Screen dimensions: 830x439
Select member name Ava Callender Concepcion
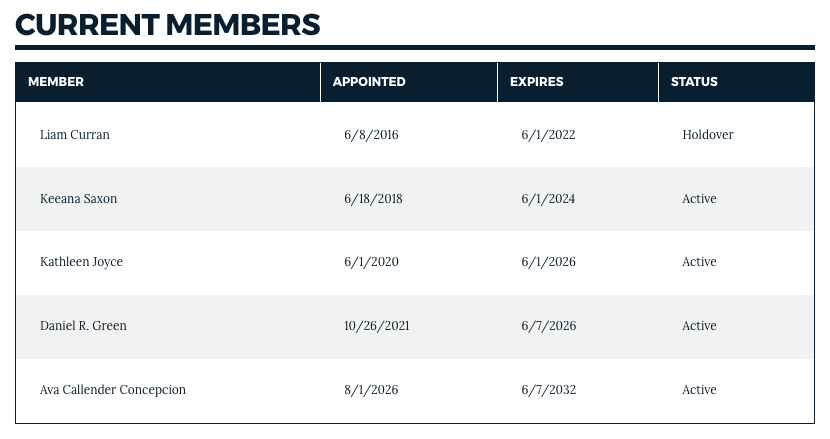(113, 390)
